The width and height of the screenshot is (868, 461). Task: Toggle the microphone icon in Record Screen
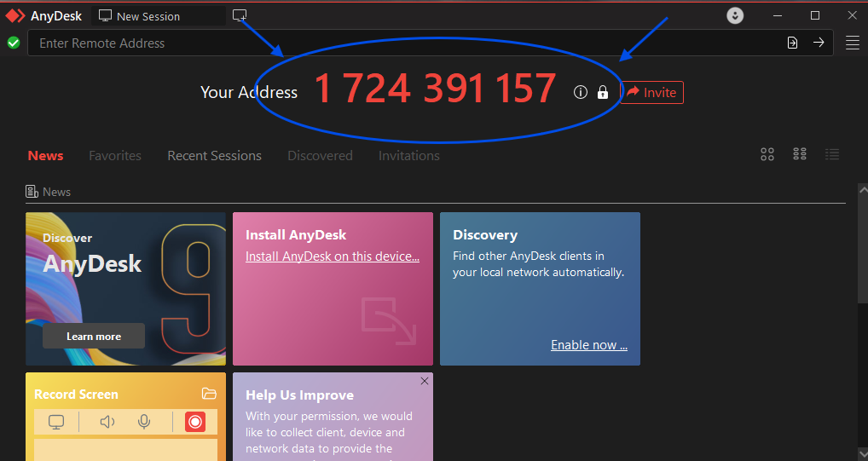(144, 422)
